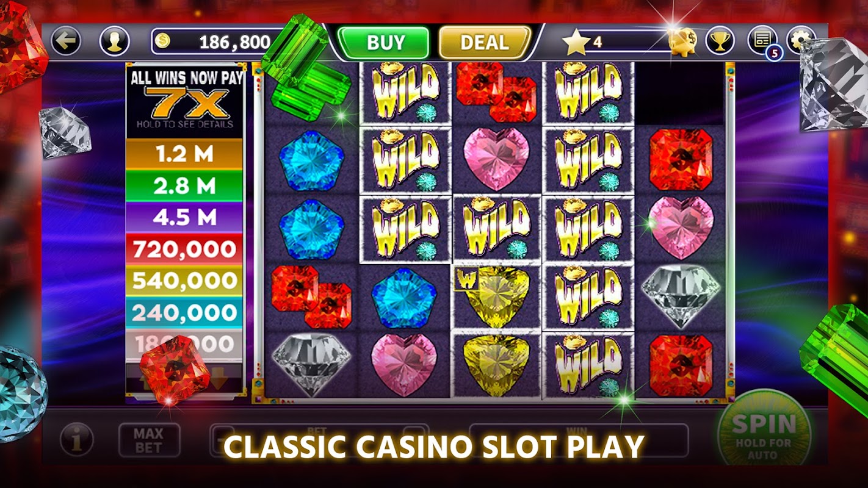Click the gold DEAL button
Viewport: 868px width, 488px height.
click(x=484, y=42)
